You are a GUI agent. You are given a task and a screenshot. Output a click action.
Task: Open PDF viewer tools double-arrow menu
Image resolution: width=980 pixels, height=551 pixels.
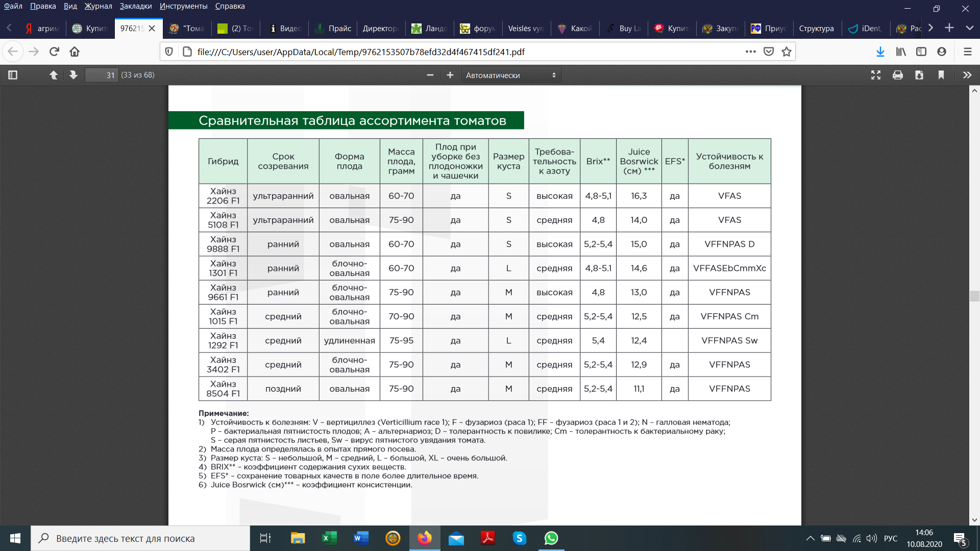point(967,75)
